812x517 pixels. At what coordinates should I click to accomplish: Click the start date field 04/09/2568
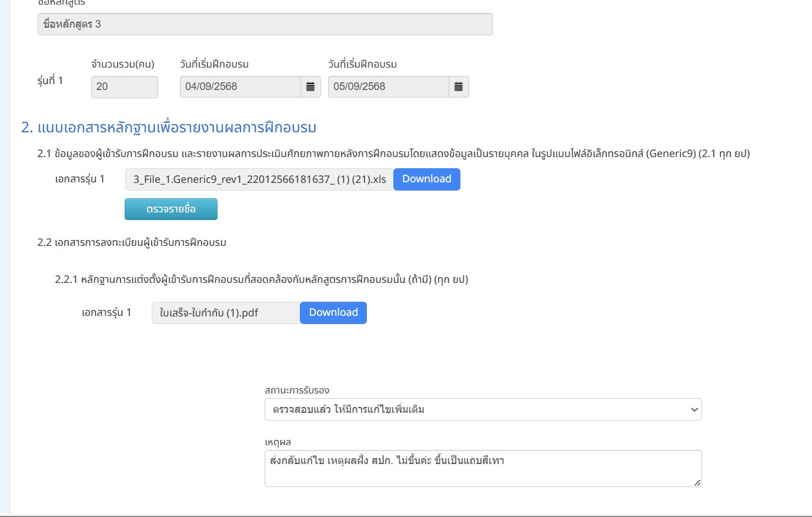point(240,87)
